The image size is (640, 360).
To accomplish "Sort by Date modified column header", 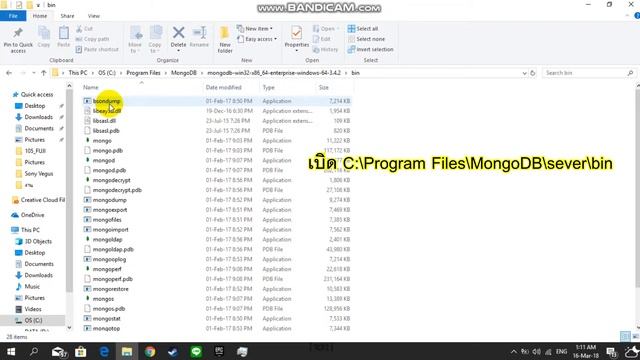I will click(231, 87).
